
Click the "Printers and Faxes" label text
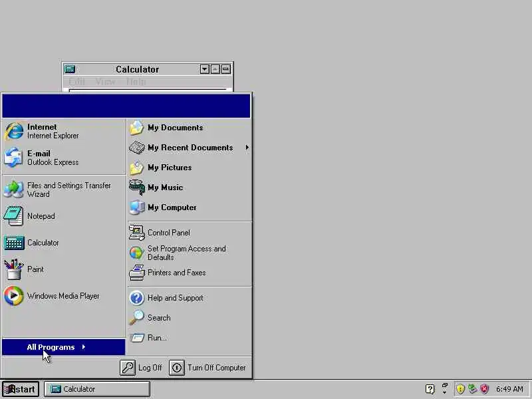pos(177,273)
